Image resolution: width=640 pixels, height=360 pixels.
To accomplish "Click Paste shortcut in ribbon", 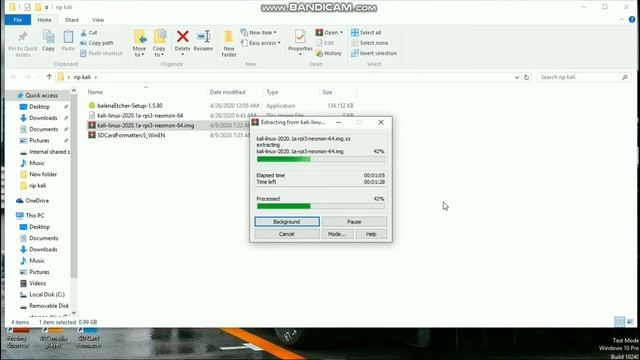I will click(x=102, y=53).
